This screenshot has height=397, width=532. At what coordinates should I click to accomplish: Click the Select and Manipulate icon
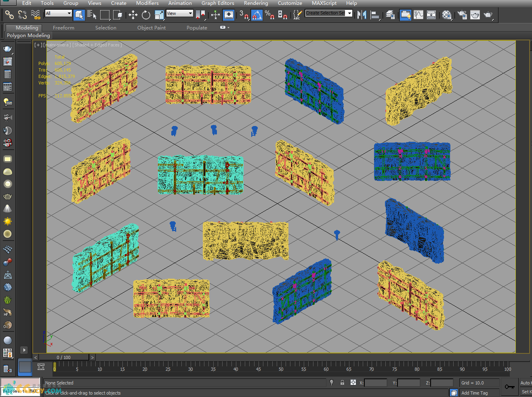[x=215, y=15]
